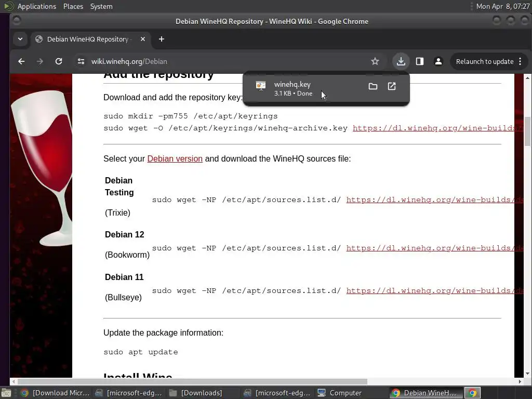The image size is (532, 399).
Task: Select the Debian WineHQ Repository tab
Action: click(x=90, y=39)
